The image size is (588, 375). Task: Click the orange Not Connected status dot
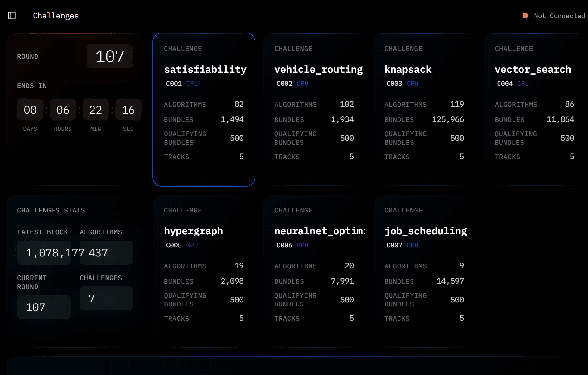click(525, 16)
